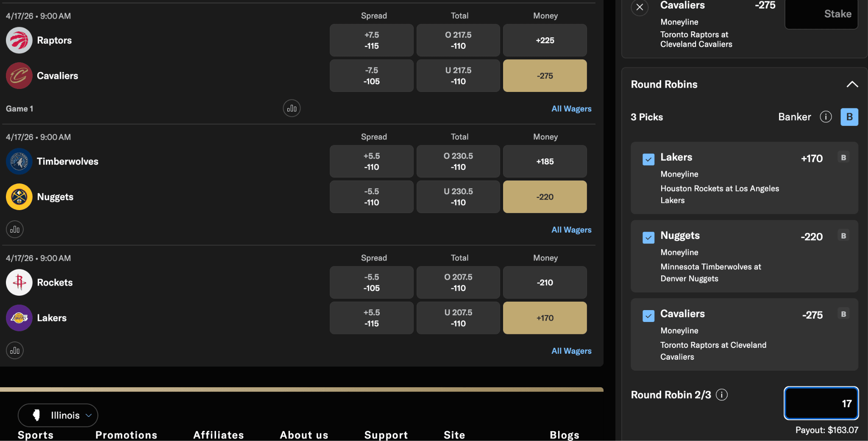868x441 pixels.
Task: Open the Sports footer menu
Action: (35, 435)
